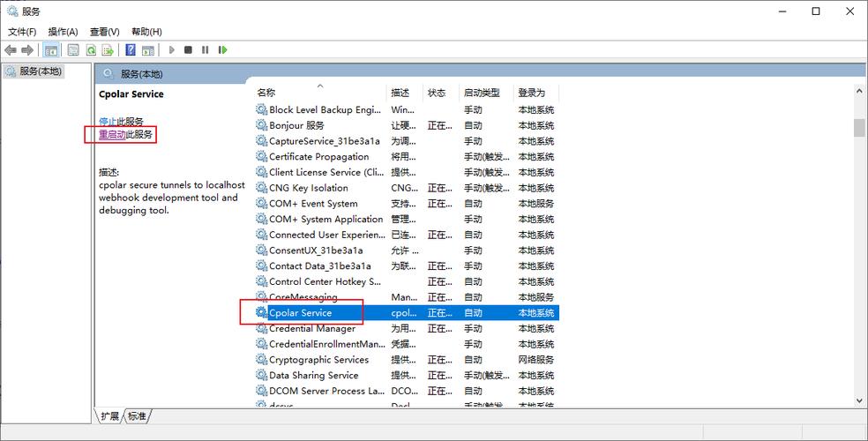
Task: Select the Cryptographic Services row name
Action: (x=318, y=360)
